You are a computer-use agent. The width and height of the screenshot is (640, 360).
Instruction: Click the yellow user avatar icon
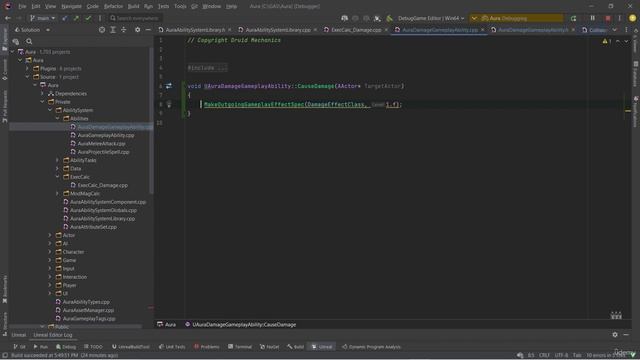632,18
